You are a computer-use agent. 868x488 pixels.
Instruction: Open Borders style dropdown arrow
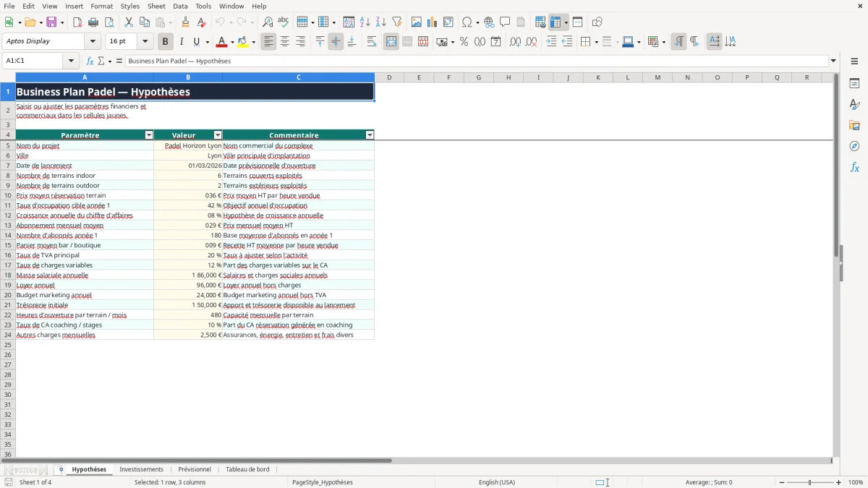pyautogui.click(x=597, y=42)
